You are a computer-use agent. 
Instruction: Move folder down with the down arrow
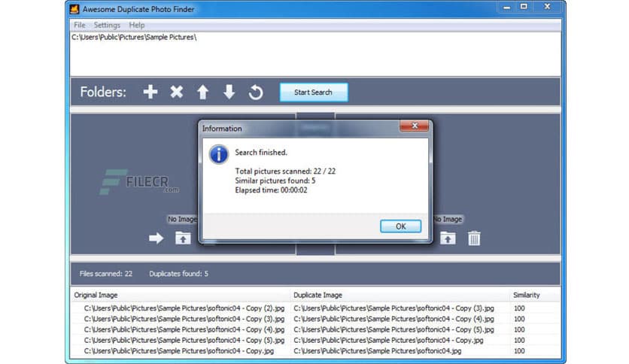229,92
